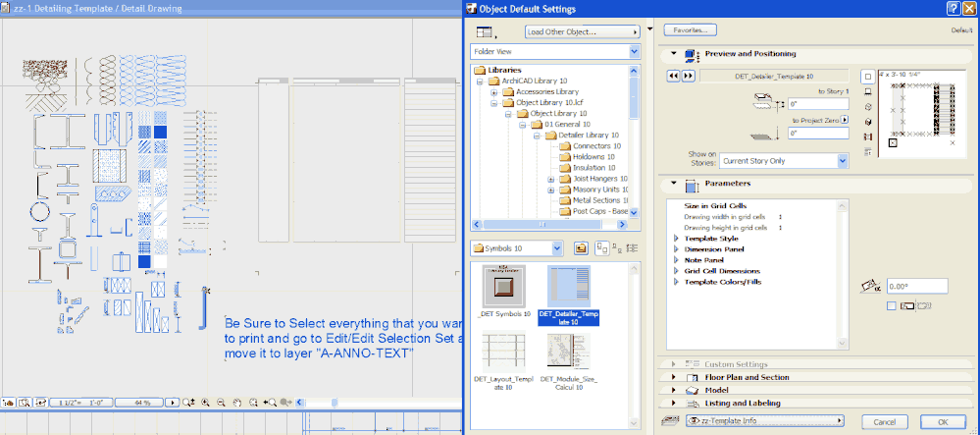Choose list view for the object list
Image resolution: width=980 pixels, height=435 pixels.
click(631, 248)
